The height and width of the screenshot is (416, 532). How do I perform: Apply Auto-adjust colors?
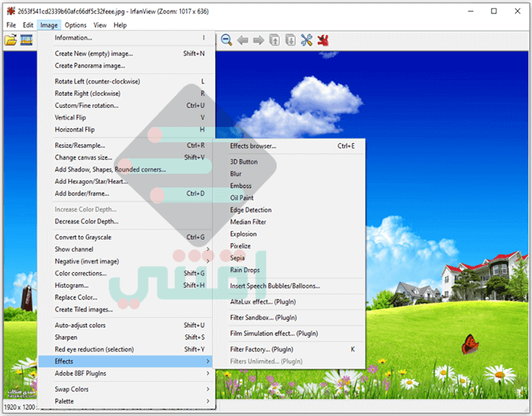coord(126,325)
